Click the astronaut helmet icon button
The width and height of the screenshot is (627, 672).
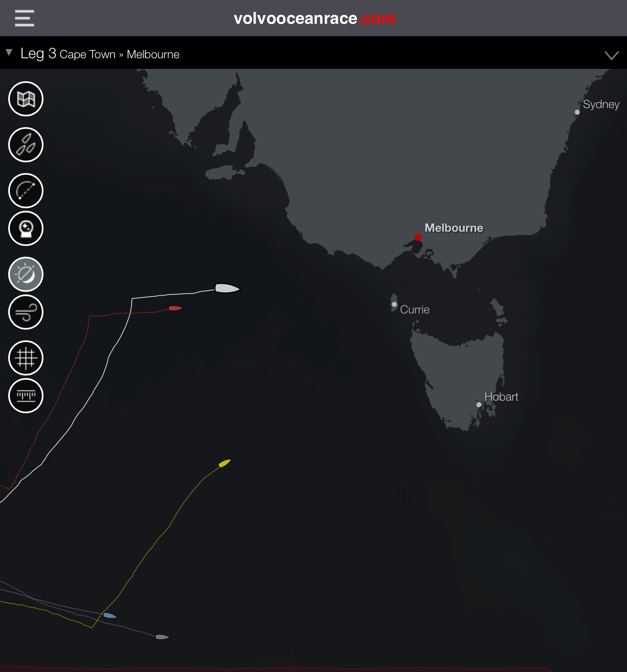26,228
